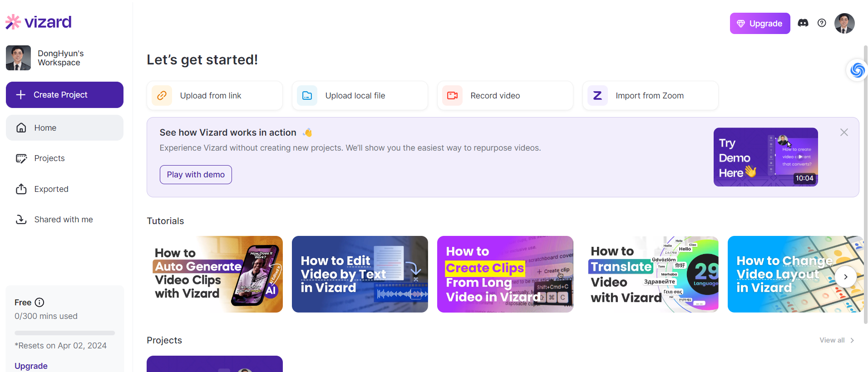Close the demo banner

pyautogui.click(x=844, y=132)
